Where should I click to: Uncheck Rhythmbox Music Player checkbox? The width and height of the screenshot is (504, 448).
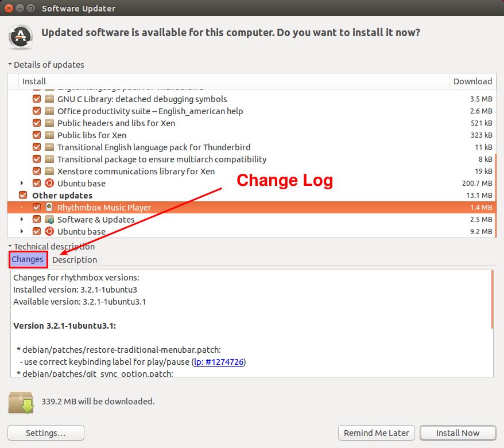(x=37, y=208)
